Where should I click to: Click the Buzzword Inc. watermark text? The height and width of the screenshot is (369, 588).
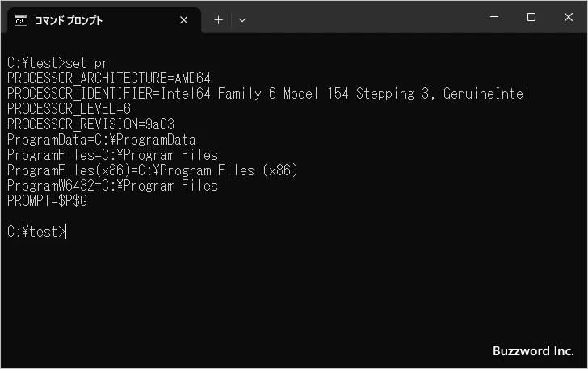pyautogui.click(x=533, y=351)
